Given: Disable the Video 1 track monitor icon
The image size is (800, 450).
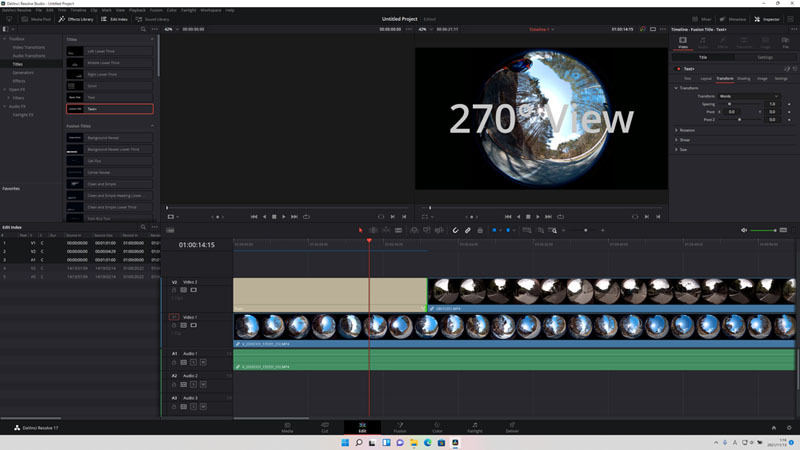Looking at the screenshot, I should point(193,325).
